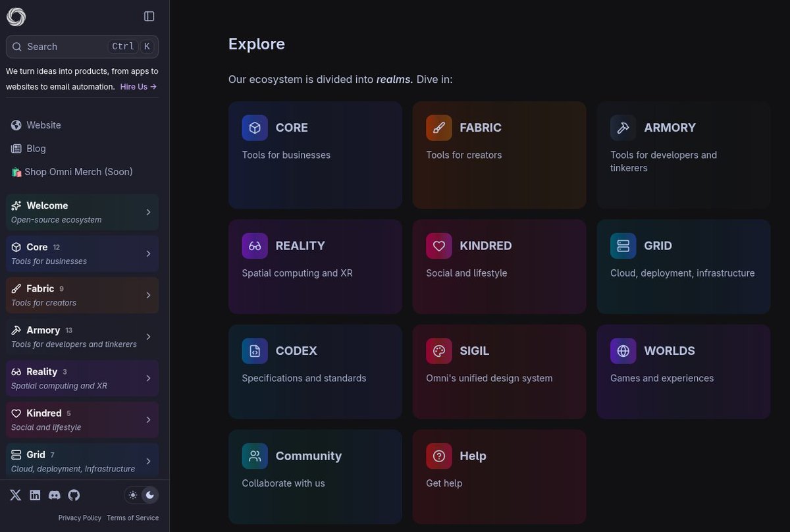Expand the Welcome section chevron

(148, 212)
